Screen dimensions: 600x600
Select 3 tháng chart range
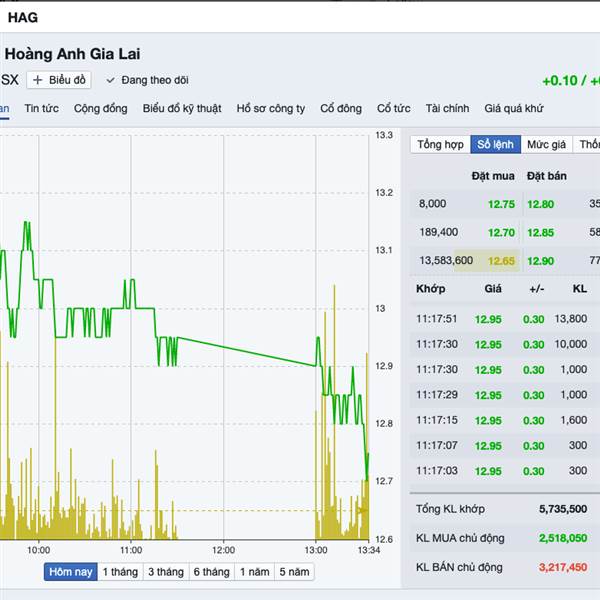[166, 572]
